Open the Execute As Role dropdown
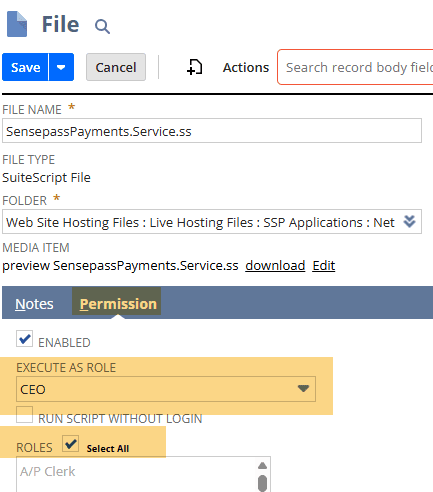Image resolution: width=433 pixels, height=492 pixels. [166, 389]
